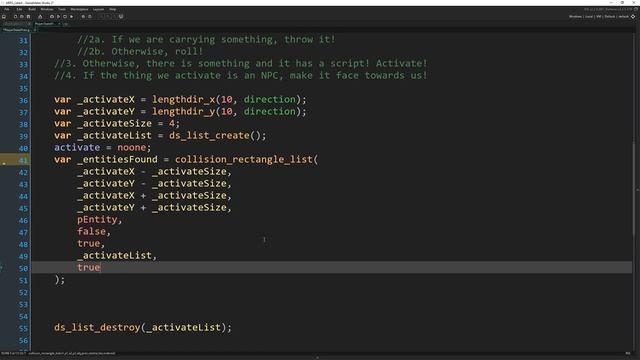Click the comment '//2b. Otherwise, roll!'
This screenshot has height=360, width=640.
[x=140, y=51]
